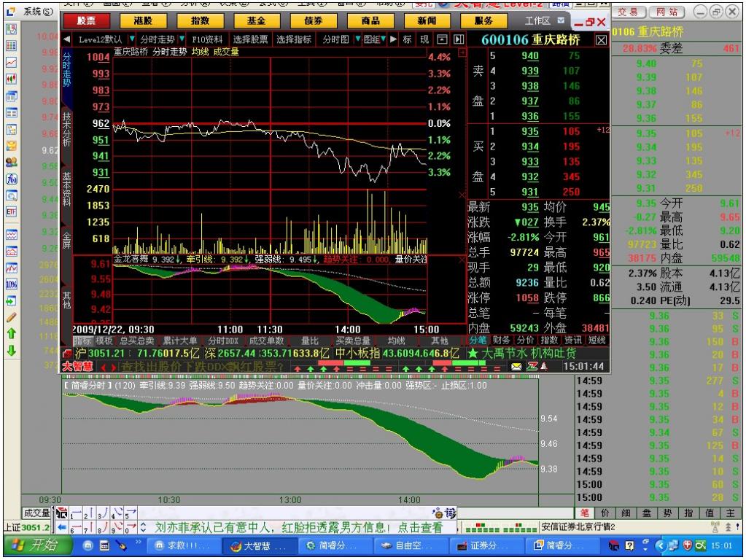The width and height of the screenshot is (746, 560).
Task: Click the green up-arrow icon in left sidebar
Action: [12, 333]
